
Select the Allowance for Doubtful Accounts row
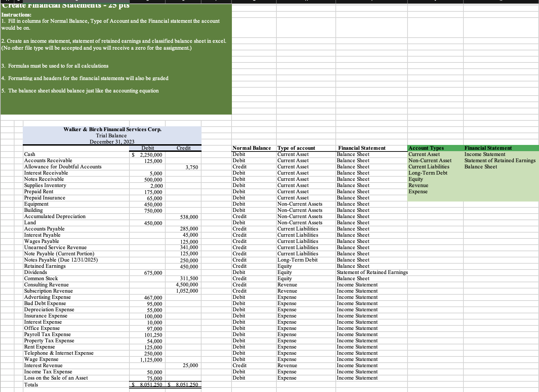(x=63, y=167)
